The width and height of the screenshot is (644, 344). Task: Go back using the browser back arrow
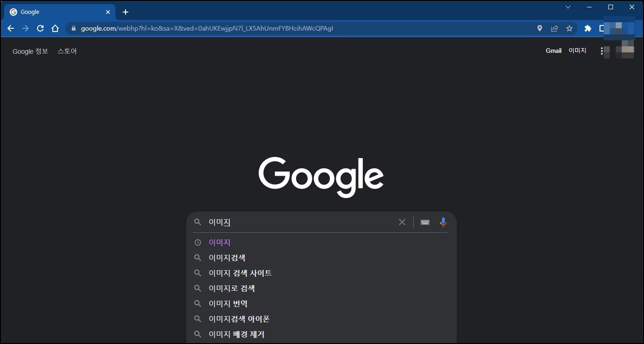coord(11,28)
